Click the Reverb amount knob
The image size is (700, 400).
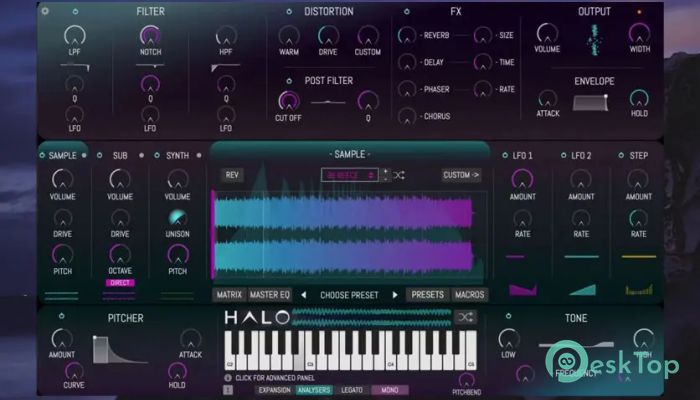coord(407,35)
